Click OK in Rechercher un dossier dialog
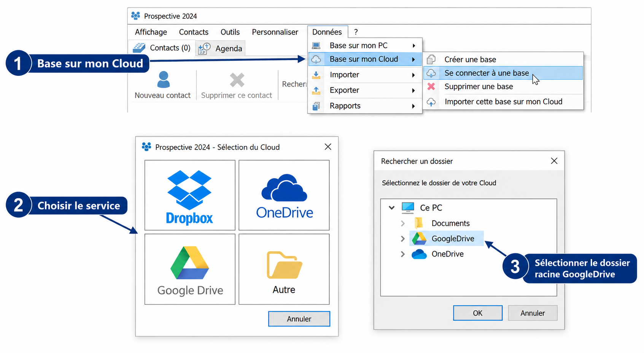644x353 pixels. [x=478, y=313]
